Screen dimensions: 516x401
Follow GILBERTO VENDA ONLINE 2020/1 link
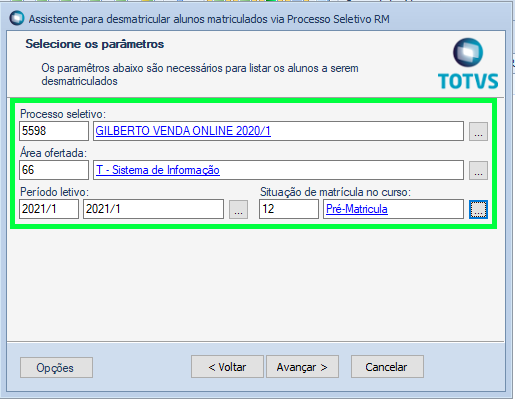(x=183, y=131)
